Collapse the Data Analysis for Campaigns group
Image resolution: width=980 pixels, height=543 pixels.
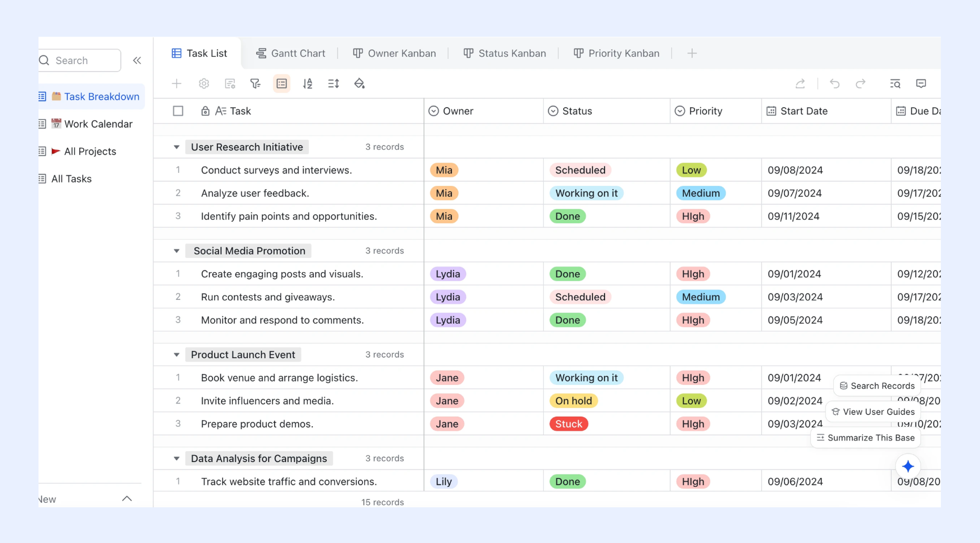coord(176,459)
